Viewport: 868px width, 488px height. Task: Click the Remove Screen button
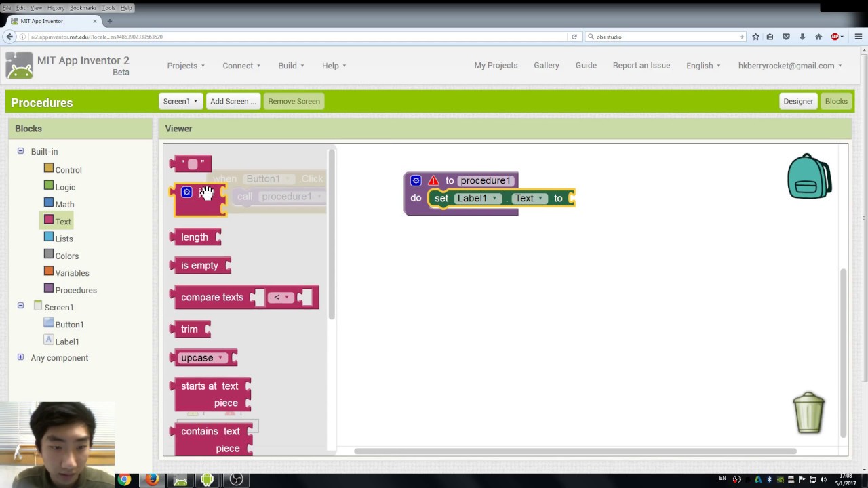click(294, 101)
